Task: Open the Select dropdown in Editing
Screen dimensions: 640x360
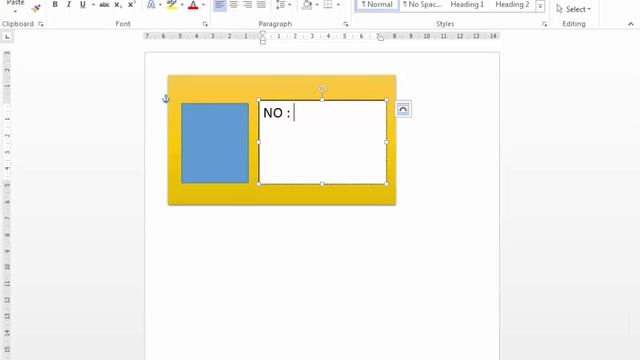Action: tap(573, 9)
